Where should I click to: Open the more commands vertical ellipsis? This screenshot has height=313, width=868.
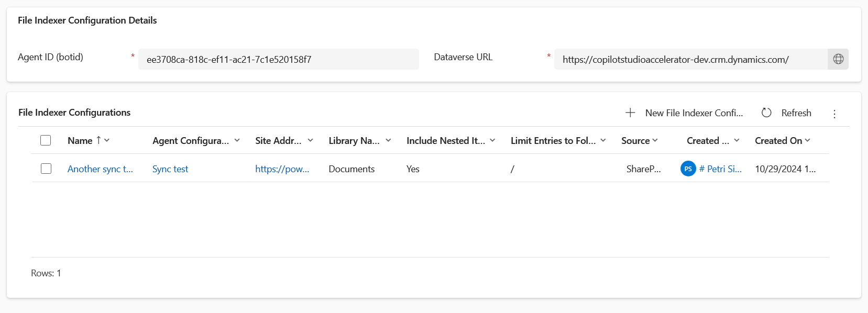(x=834, y=114)
